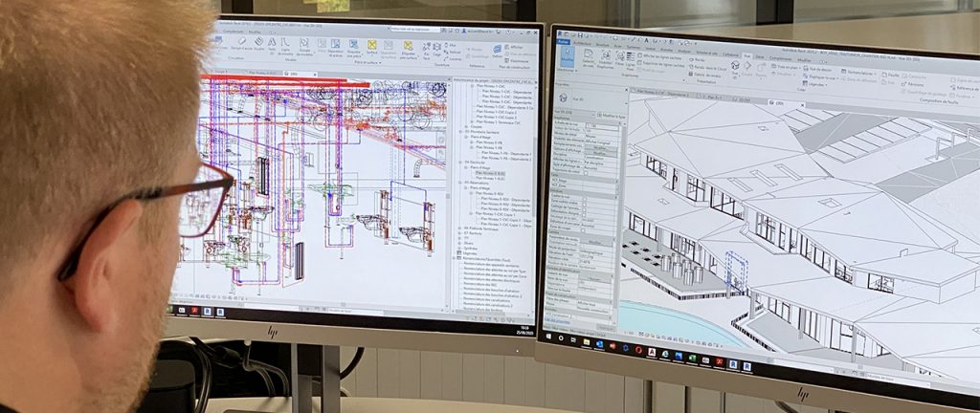Select the Par face opening tool
The height and width of the screenshot is (413, 980).
[x=426, y=50]
